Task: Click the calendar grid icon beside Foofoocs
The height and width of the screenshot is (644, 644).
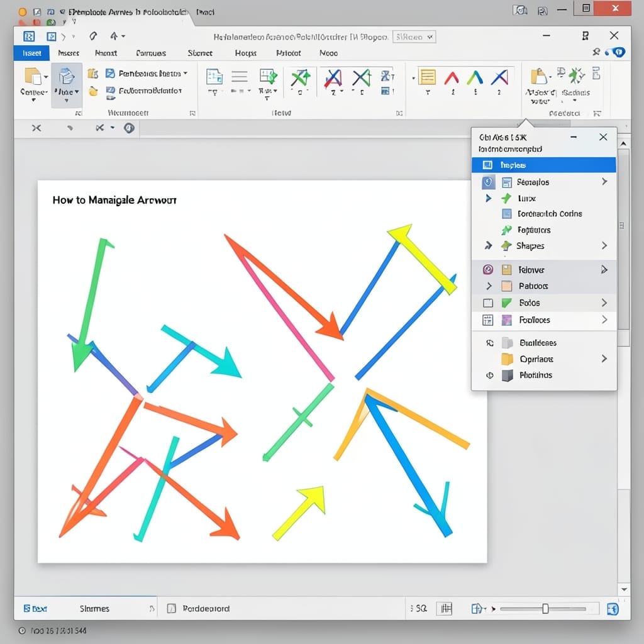Action: tap(487, 320)
